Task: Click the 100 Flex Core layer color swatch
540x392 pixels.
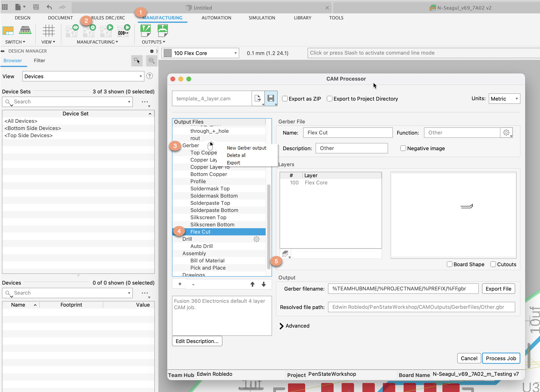Action: 168,53
